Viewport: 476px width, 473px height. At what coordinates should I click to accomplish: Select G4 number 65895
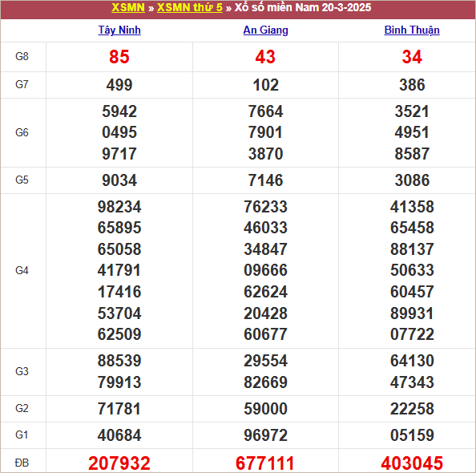click(119, 228)
